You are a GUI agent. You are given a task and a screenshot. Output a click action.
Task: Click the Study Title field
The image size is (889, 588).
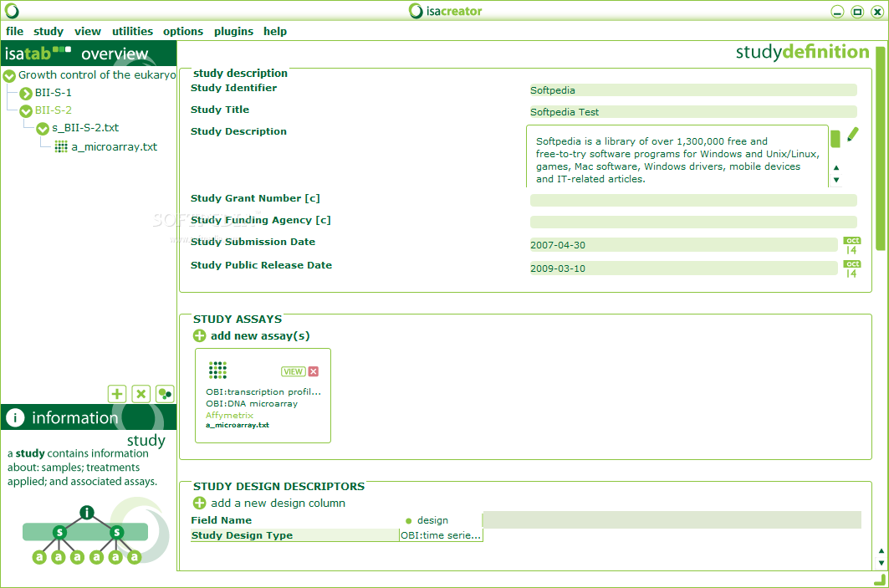[692, 112]
